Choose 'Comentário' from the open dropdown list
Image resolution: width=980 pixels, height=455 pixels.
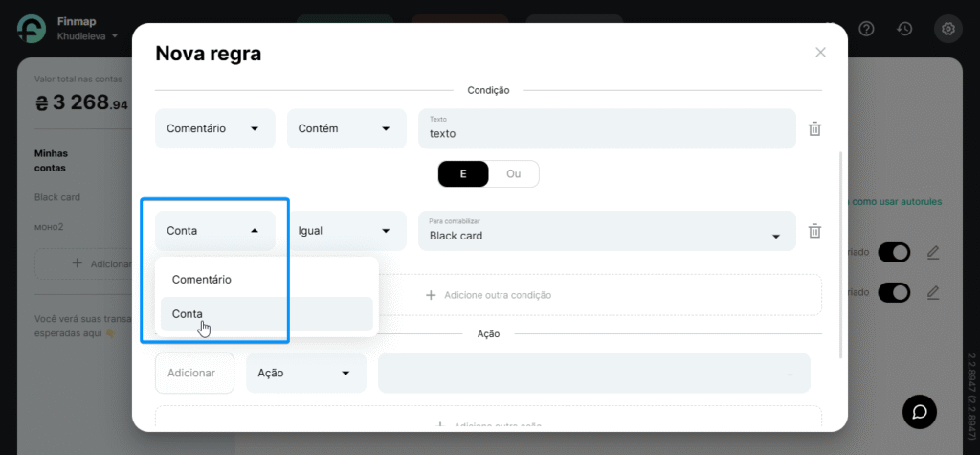(202, 280)
